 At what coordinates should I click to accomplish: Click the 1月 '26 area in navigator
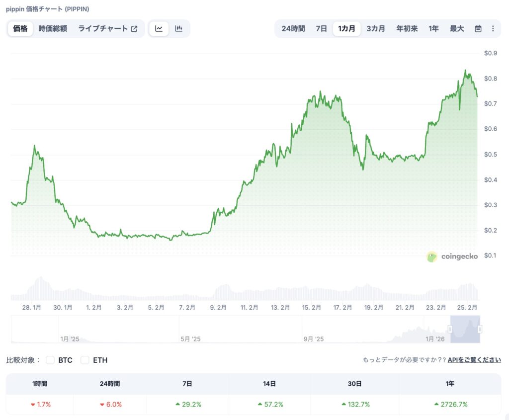pos(435,339)
